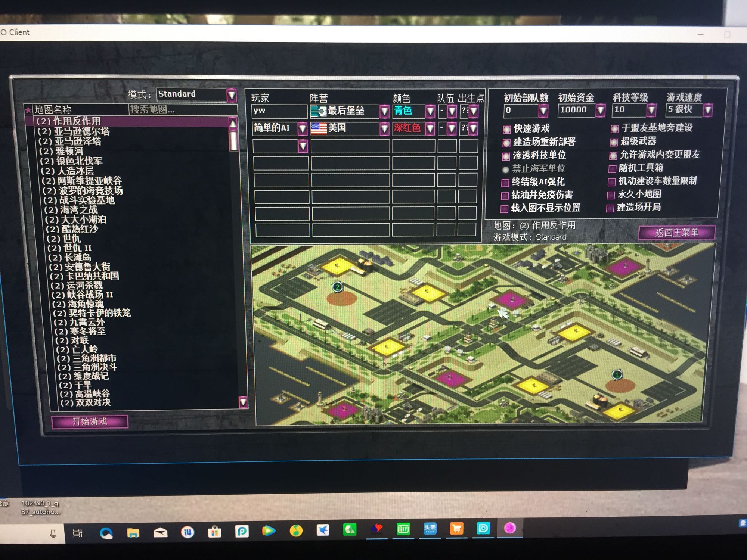Click start position marker 2 on map preview

[338, 287]
